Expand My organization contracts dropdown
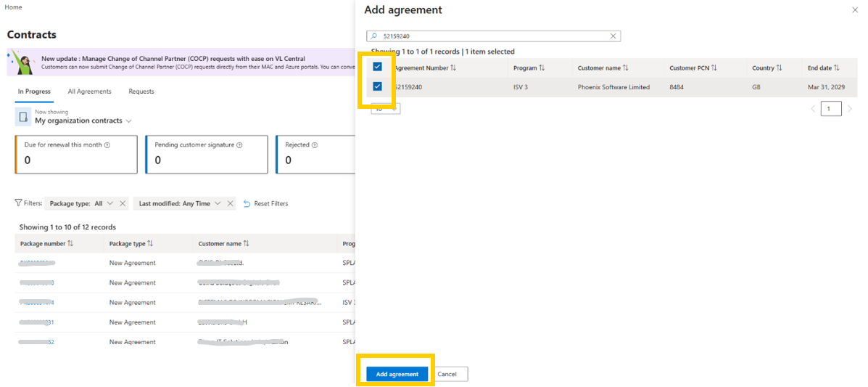 [129, 121]
